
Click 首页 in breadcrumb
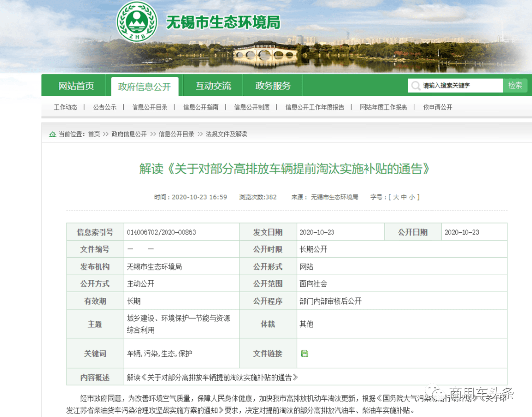pyautogui.click(x=94, y=134)
